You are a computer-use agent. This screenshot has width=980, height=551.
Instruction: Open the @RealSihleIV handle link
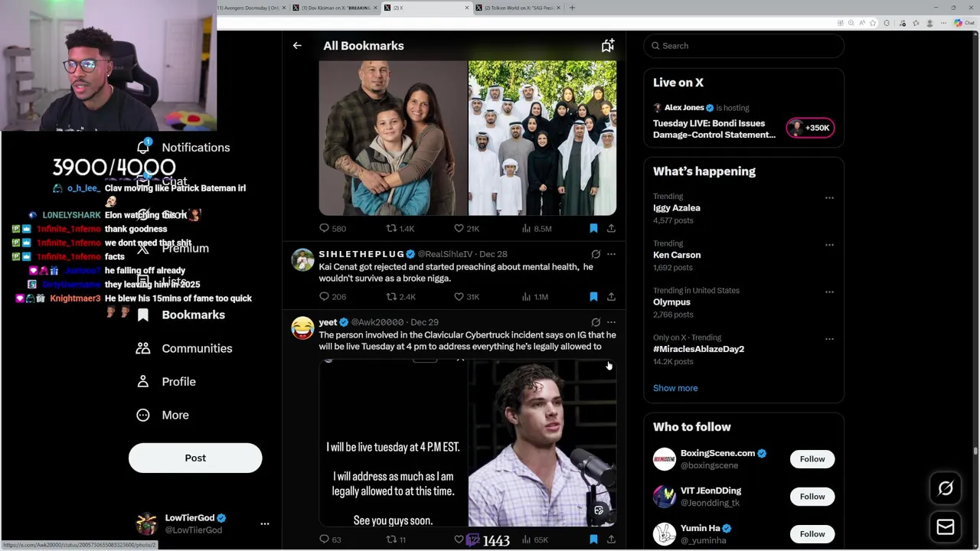[x=445, y=254]
